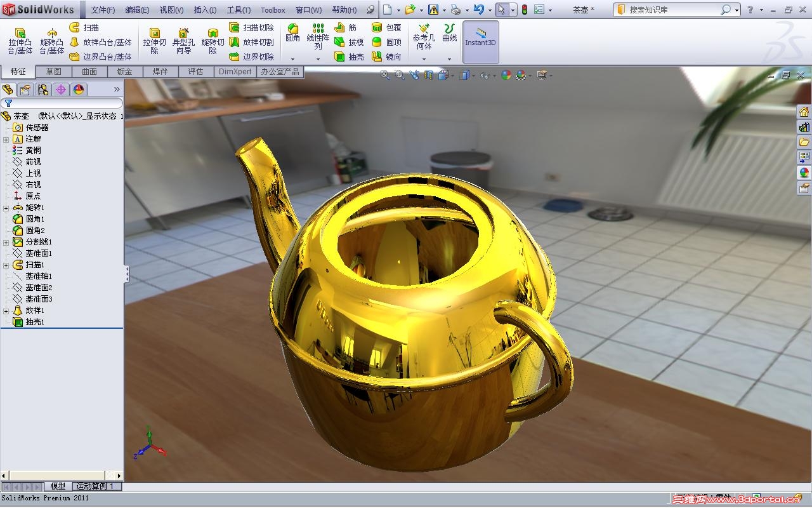The image size is (812, 508).
Task: Open the 工具(T) menu
Action: [x=239, y=10]
